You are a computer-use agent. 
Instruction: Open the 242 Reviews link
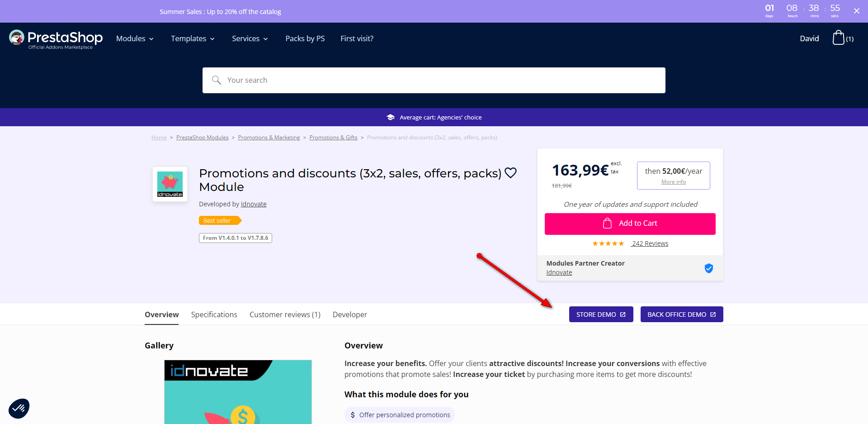[x=650, y=243]
